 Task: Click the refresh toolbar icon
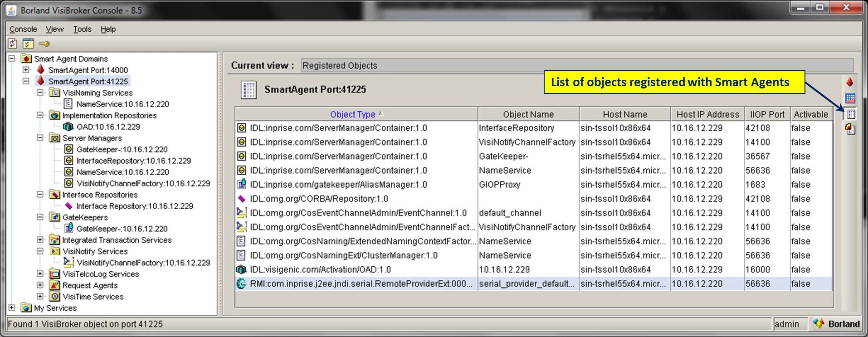click(x=13, y=44)
